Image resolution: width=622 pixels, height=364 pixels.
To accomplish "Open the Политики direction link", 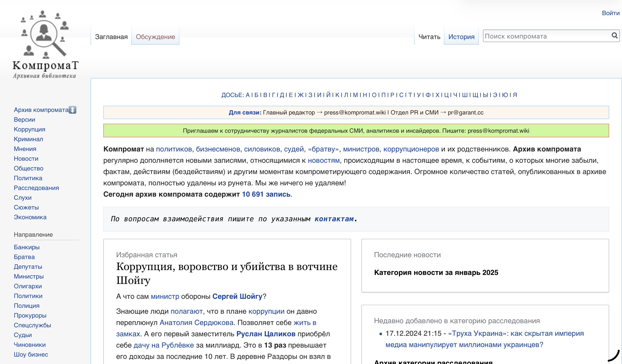I will (28, 296).
